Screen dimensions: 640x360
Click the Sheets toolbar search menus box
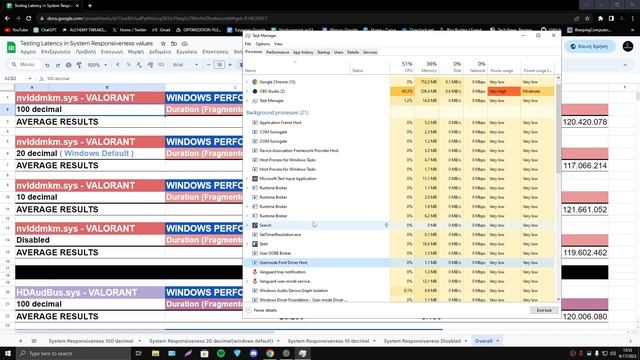[24, 64]
